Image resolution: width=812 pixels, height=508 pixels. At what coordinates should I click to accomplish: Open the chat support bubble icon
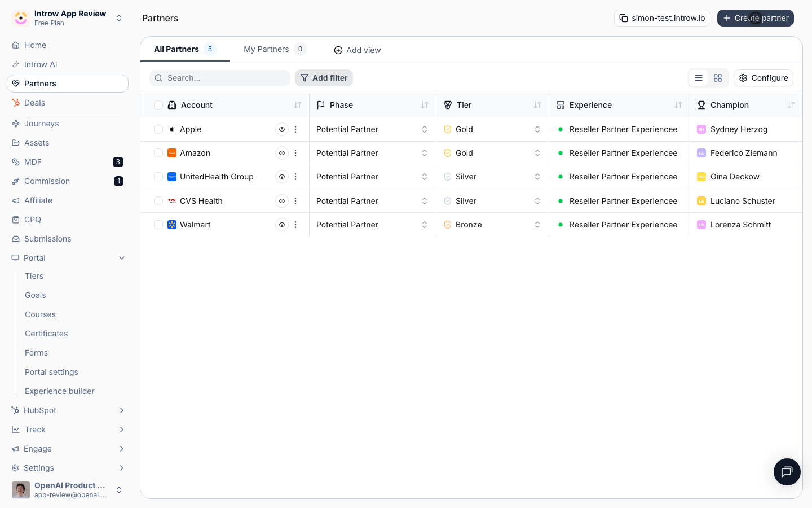[x=787, y=472]
